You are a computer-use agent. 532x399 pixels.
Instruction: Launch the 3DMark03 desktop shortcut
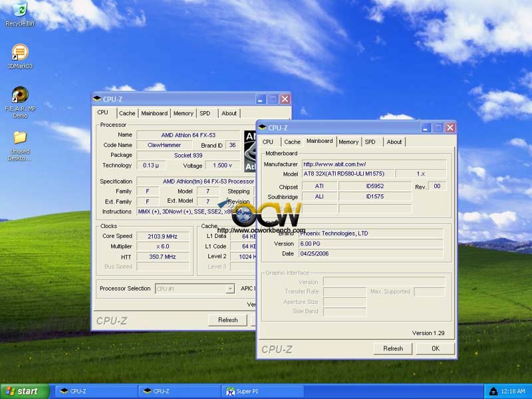(x=20, y=57)
